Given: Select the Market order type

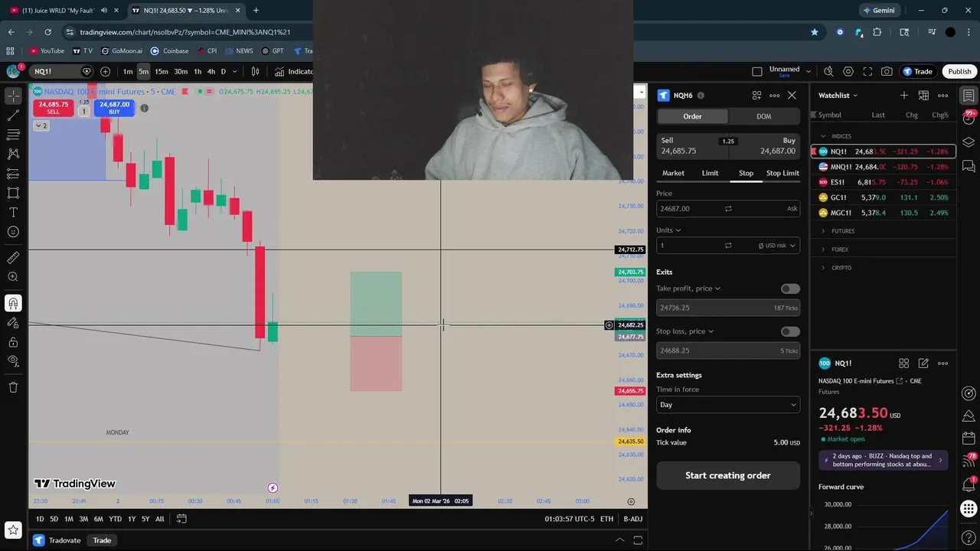Looking at the screenshot, I should pos(673,173).
